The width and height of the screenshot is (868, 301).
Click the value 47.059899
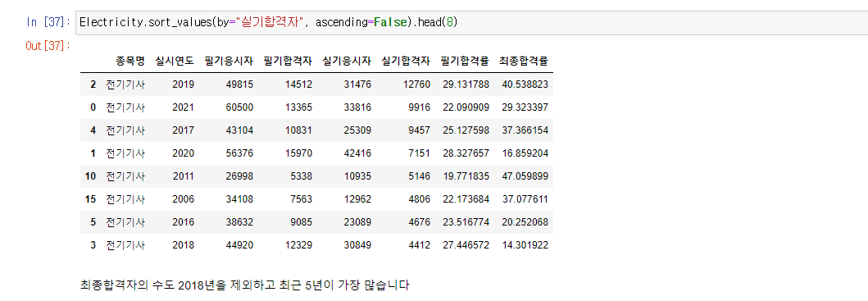click(525, 176)
